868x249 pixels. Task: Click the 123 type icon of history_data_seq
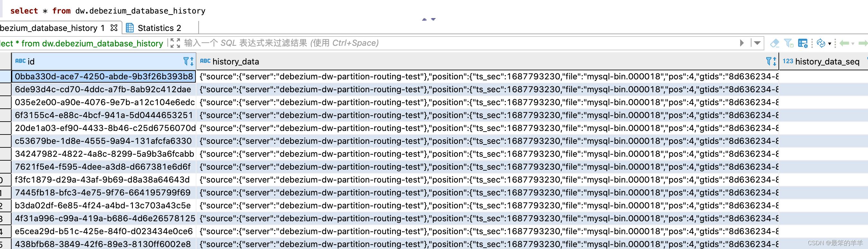pyautogui.click(x=788, y=61)
